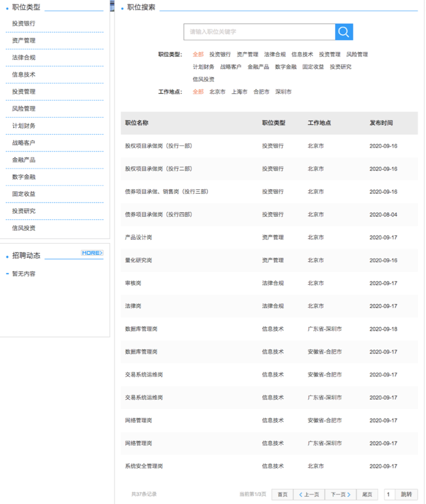Filter job type by 资产管理
This screenshot has height=504, width=426.
247,54
